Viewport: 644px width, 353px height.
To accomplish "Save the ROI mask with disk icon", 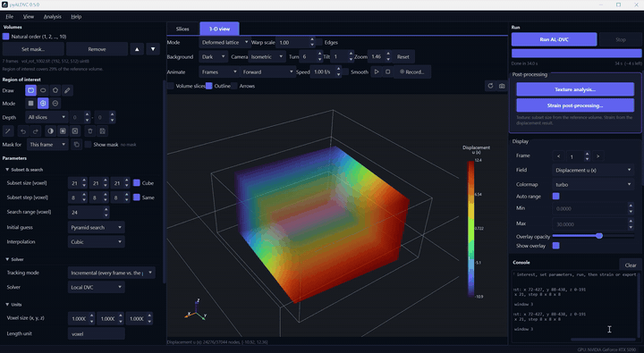I will point(103,131).
